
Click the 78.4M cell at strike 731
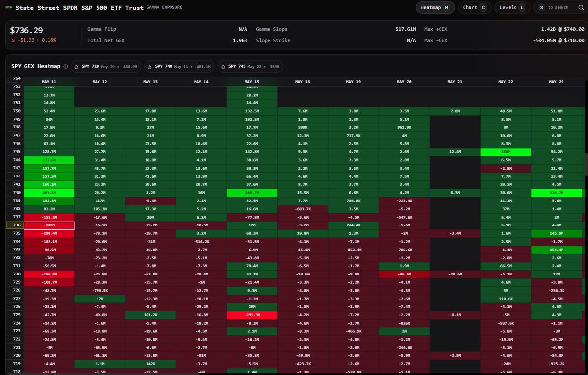click(252, 266)
